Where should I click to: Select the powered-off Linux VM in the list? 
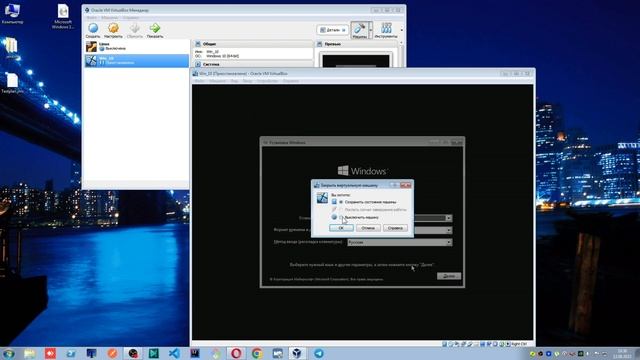click(137, 47)
